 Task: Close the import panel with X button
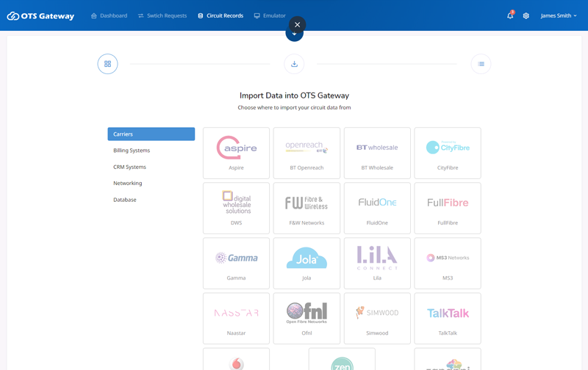coord(298,25)
